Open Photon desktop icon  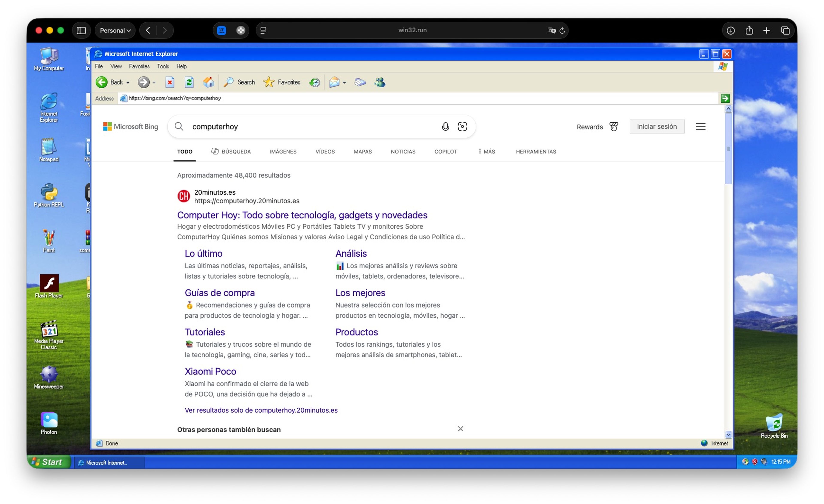[49, 423]
